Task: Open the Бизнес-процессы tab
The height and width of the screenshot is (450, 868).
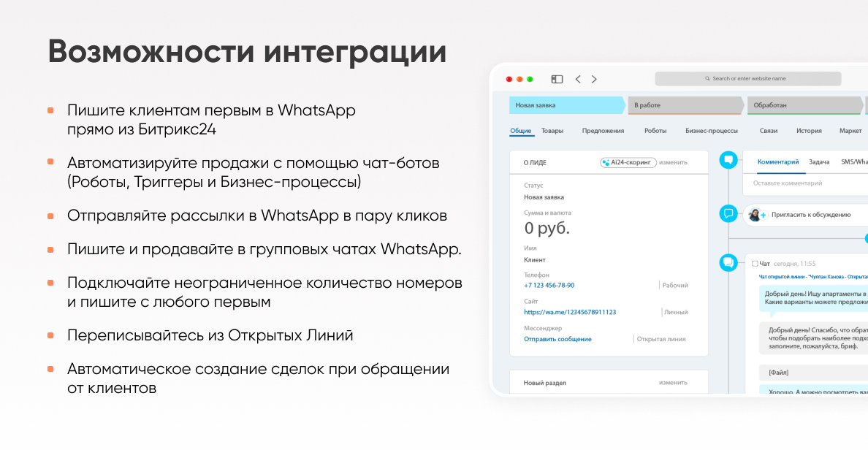Action: click(x=712, y=131)
